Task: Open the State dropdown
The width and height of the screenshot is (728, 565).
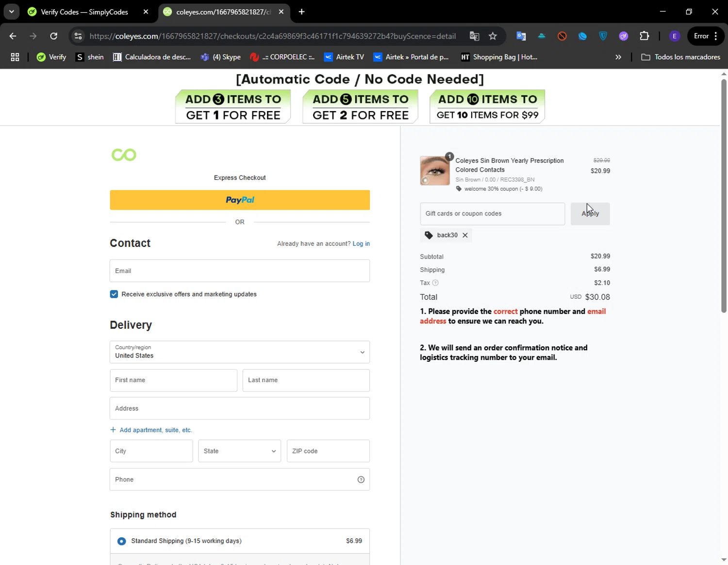Action: (x=240, y=451)
